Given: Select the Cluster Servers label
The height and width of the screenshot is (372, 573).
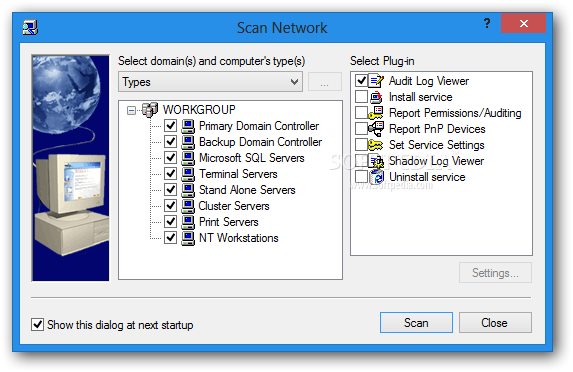Looking at the screenshot, I should point(234,206).
